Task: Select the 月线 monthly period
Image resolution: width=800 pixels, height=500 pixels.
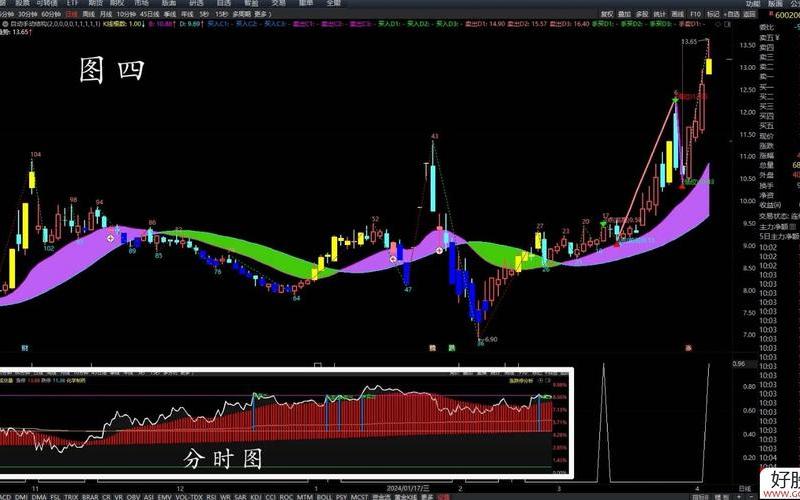Action: [x=105, y=15]
